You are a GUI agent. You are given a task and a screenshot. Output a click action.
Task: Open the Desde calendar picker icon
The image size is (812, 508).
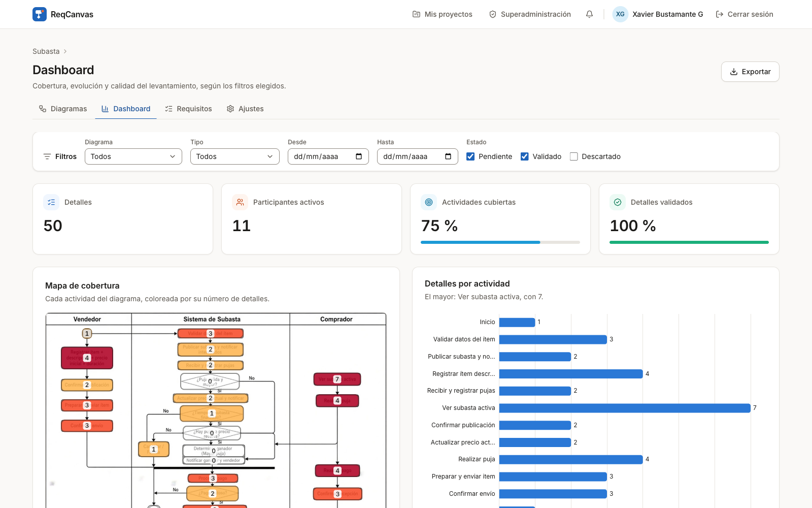tap(359, 156)
